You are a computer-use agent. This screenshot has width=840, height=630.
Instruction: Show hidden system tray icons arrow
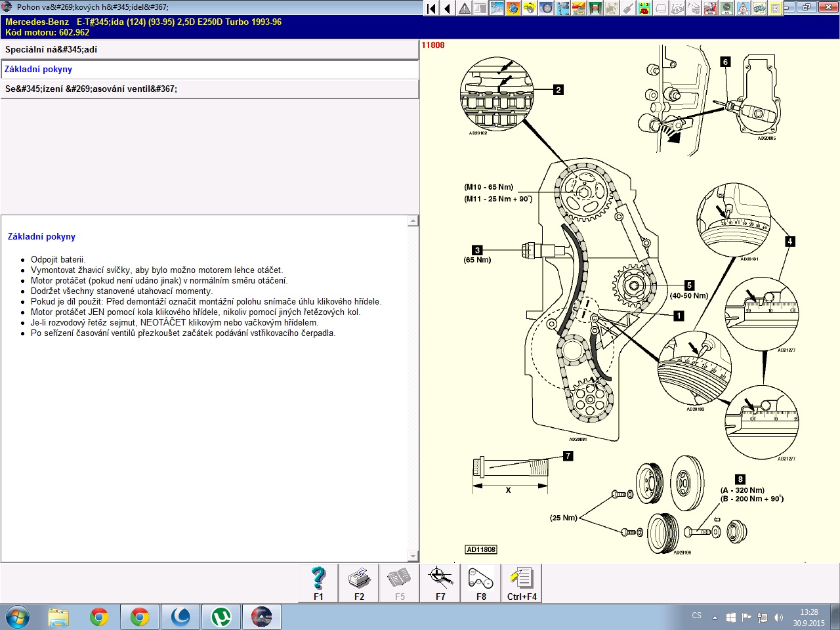click(715, 618)
